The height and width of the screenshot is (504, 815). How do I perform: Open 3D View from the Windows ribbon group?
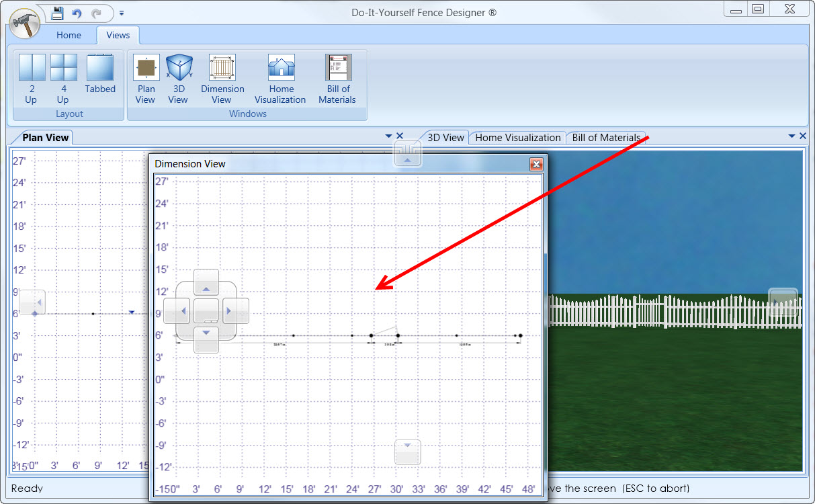pyautogui.click(x=178, y=79)
